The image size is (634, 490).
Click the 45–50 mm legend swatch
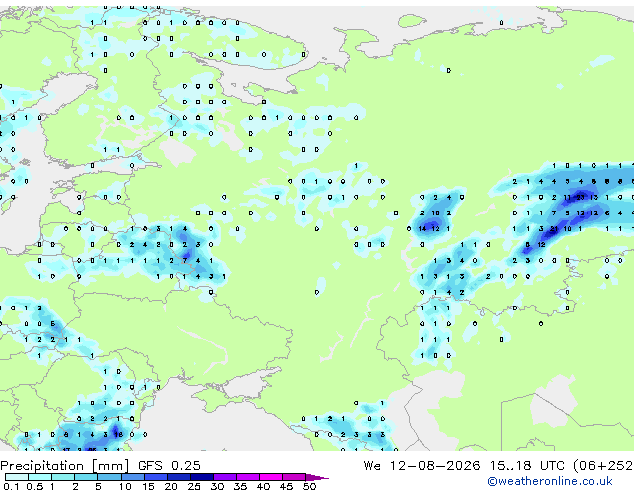tap(294, 477)
